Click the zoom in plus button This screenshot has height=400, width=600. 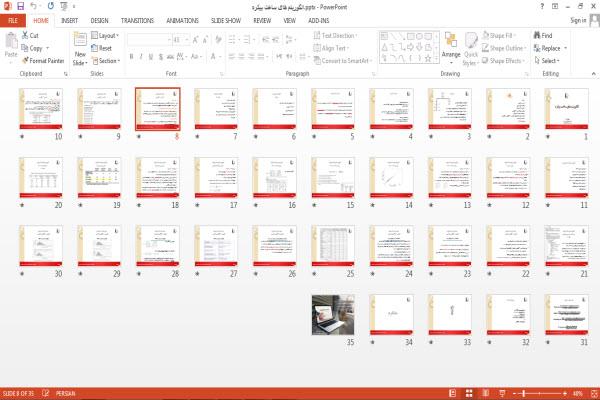pos(565,393)
